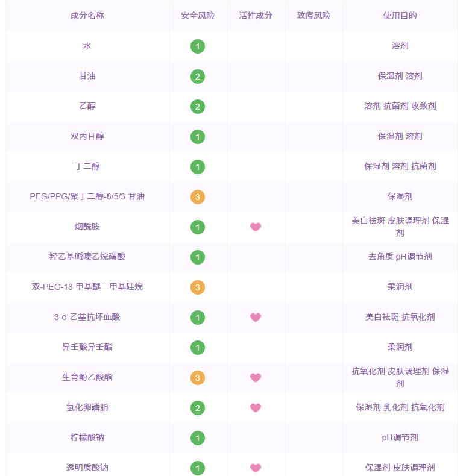The image size is (469, 476).
Task: Click the 使用目的 column header
Action: [400, 16]
